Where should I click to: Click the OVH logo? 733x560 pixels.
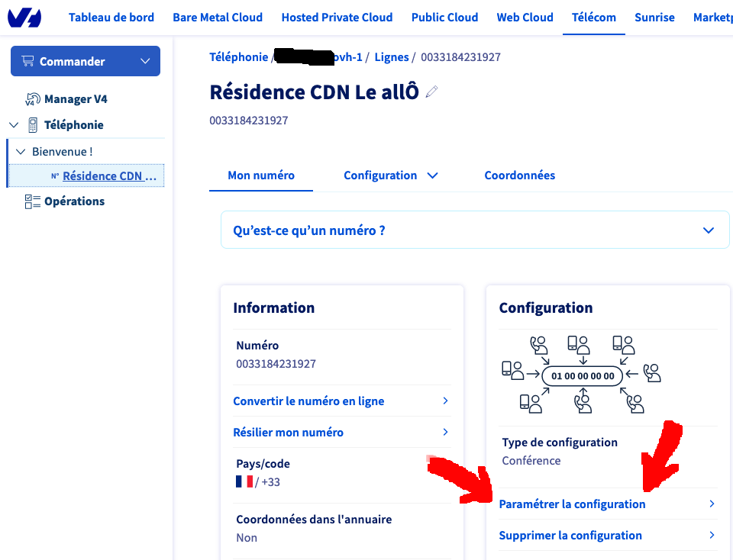[x=24, y=18]
